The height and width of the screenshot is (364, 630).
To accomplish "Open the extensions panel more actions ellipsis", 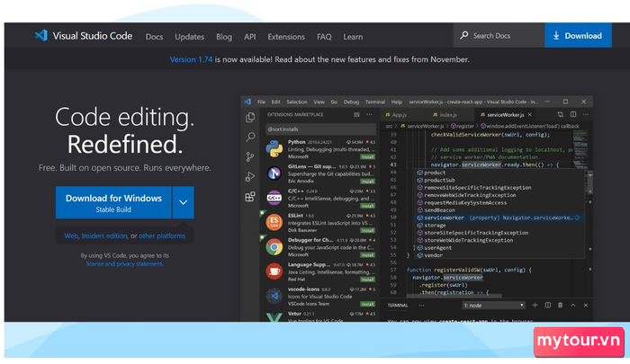I will click(369, 115).
